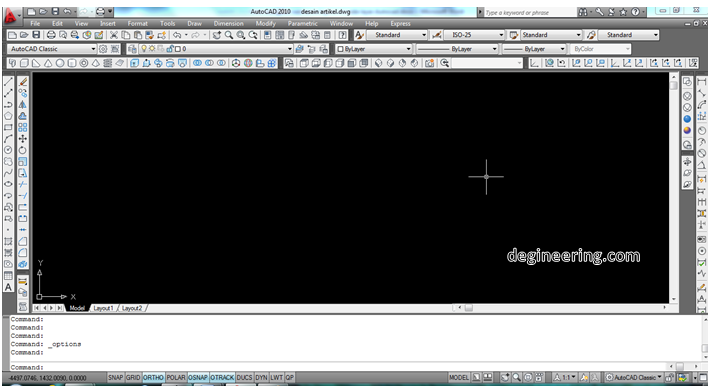This screenshot has width=711, height=390.
Task: Expand the layer list dropdown
Action: (x=289, y=49)
